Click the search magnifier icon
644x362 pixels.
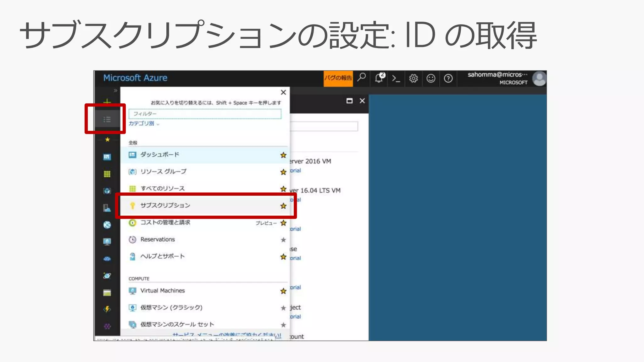pos(362,77)
